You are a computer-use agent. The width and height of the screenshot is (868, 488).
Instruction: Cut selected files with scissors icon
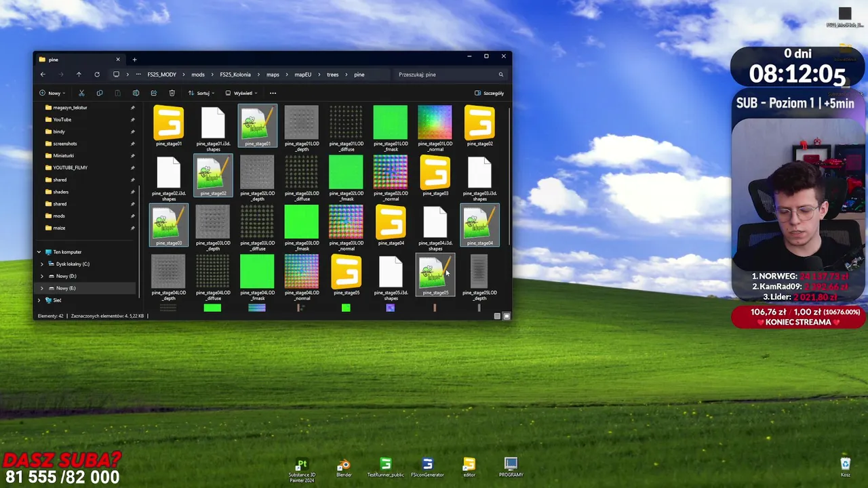tap(81, 93)
